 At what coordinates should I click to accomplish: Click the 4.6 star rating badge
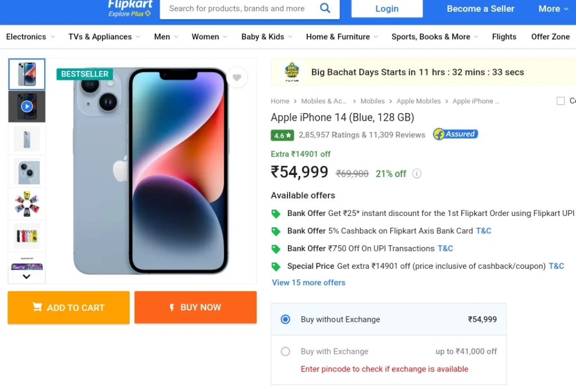click(x=282, y=135)
